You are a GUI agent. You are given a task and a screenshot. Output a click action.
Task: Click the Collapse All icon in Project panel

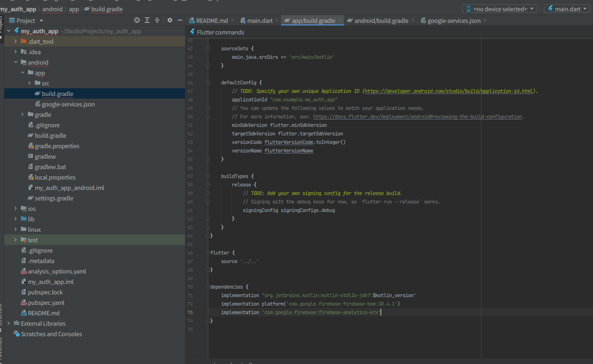(157, 20)
